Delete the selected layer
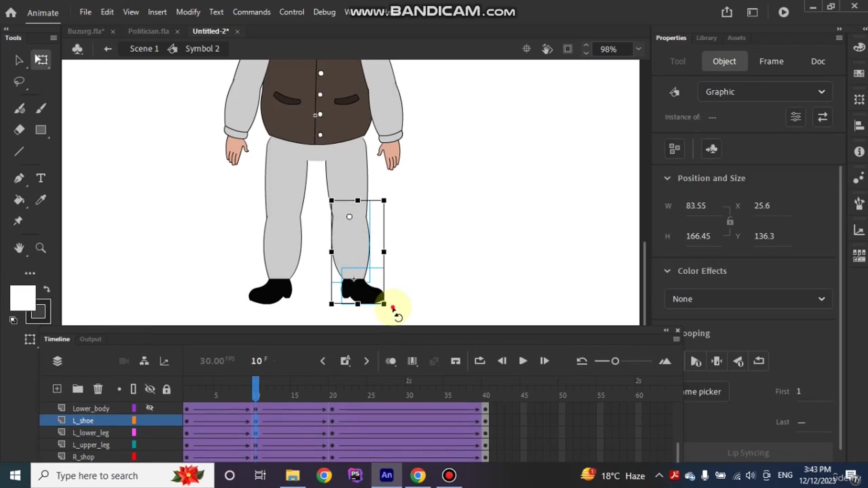The height and width of the screenshot is (488, 868). pyautogui.click(x=98, y=389)
